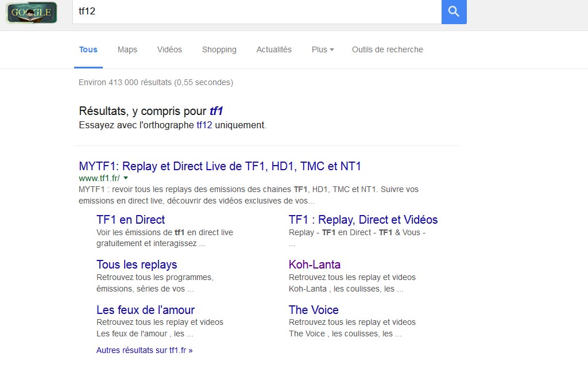Screen dimensions: 588x368
Task: Click the blue search magnifier button
Action: [454, 11]
